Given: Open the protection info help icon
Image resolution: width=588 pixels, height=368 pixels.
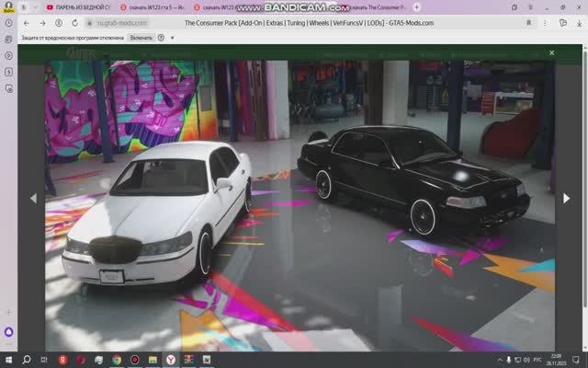Looking at the screenshot, I should point(161,38).
